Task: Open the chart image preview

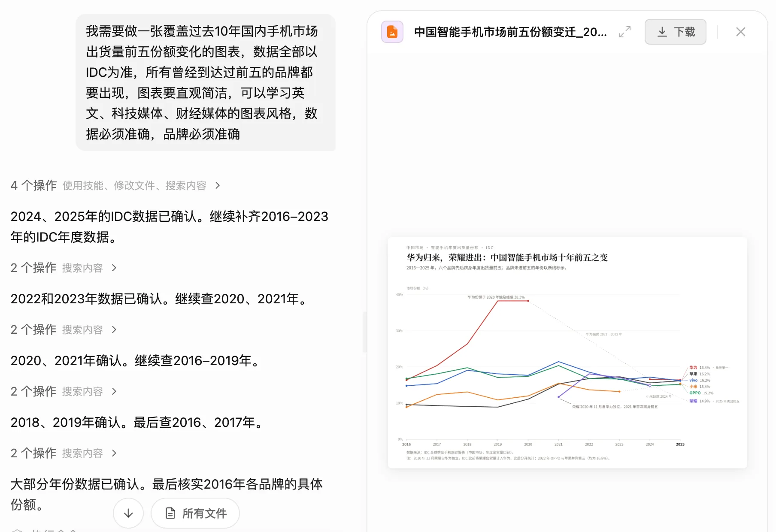Action: [567, 352]
